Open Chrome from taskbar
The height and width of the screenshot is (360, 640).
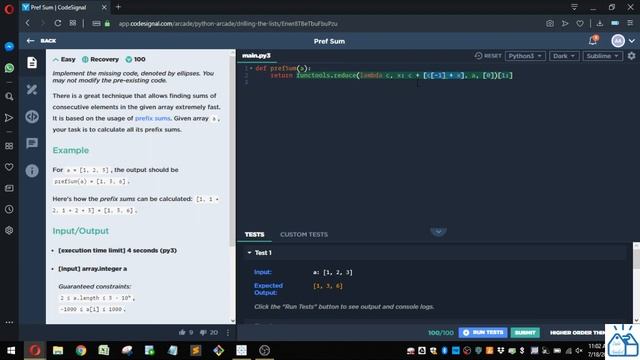pyautogui.click(x=81, y=351)
